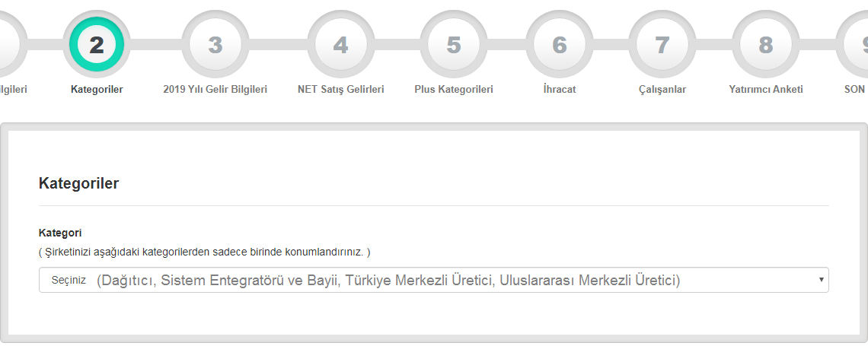This screenshot has width=868, height=346.
Task: Click the İhracat step label
Action: pos(560,89)
